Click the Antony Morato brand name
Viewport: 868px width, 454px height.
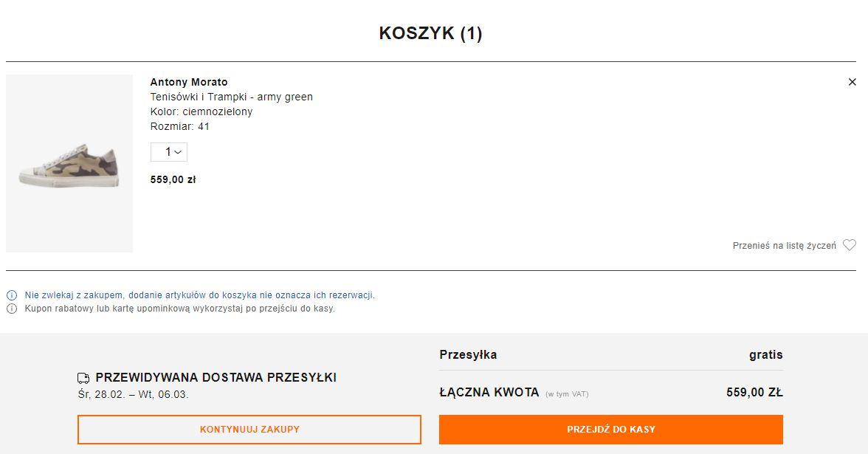pyautogui.click(x=189, y=82)
